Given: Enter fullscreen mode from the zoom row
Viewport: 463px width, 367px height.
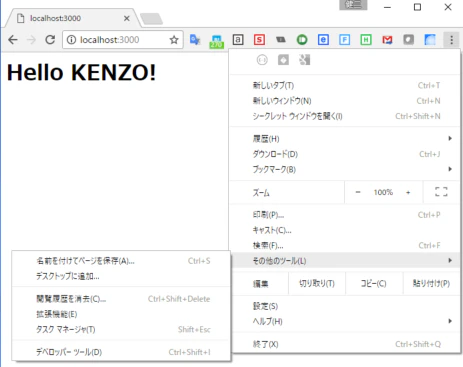Looking at the screenshot, I should tap(441, 192).
